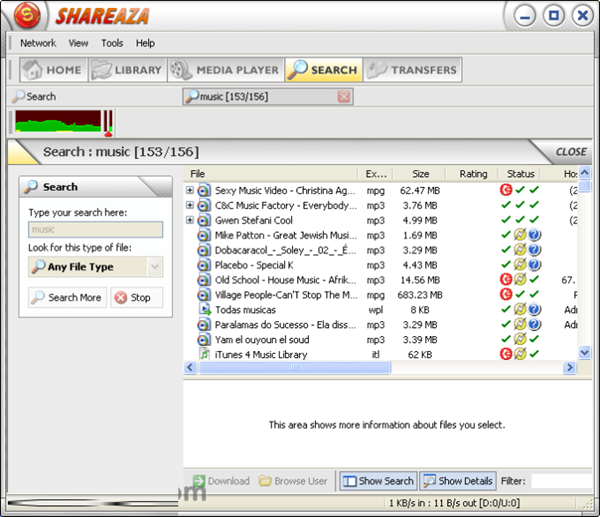
Task: Switch to the LIBRARY tab
Action: click(128, 70)
